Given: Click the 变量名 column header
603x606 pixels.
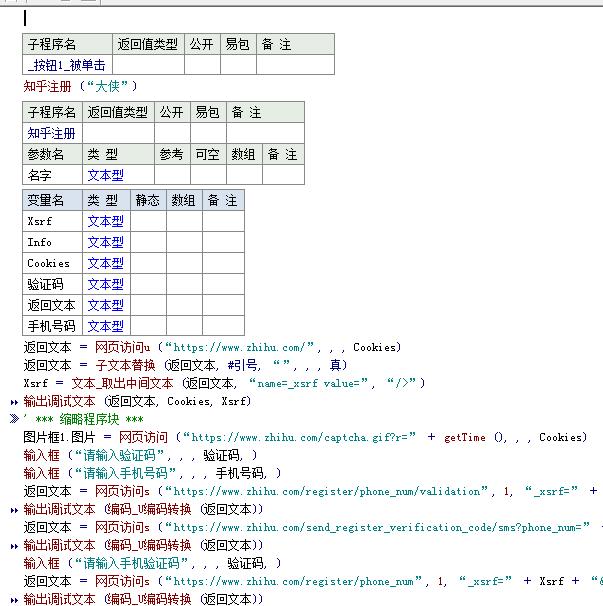Looking at the screenshot, I should click(x=53, y=200).
